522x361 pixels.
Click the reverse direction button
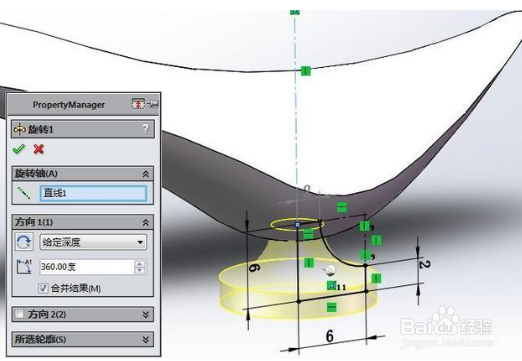(24, 242)
